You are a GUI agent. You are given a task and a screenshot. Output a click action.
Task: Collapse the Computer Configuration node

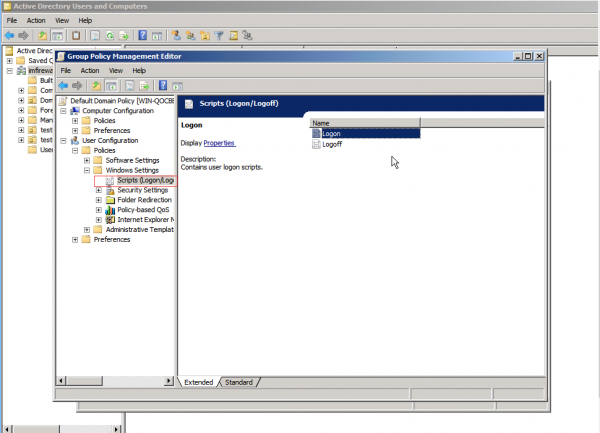pos(63,111)
